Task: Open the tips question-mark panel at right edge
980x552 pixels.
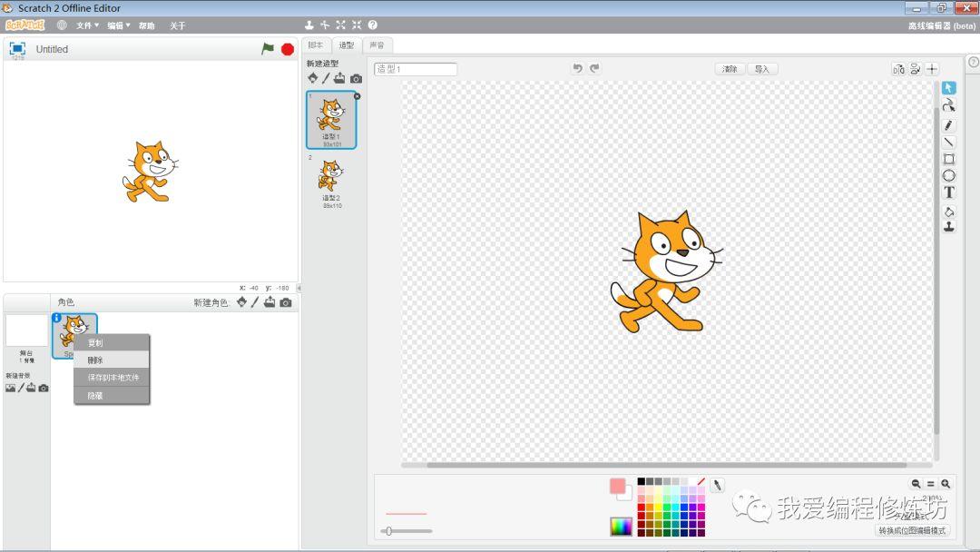Action: point(973,62)
